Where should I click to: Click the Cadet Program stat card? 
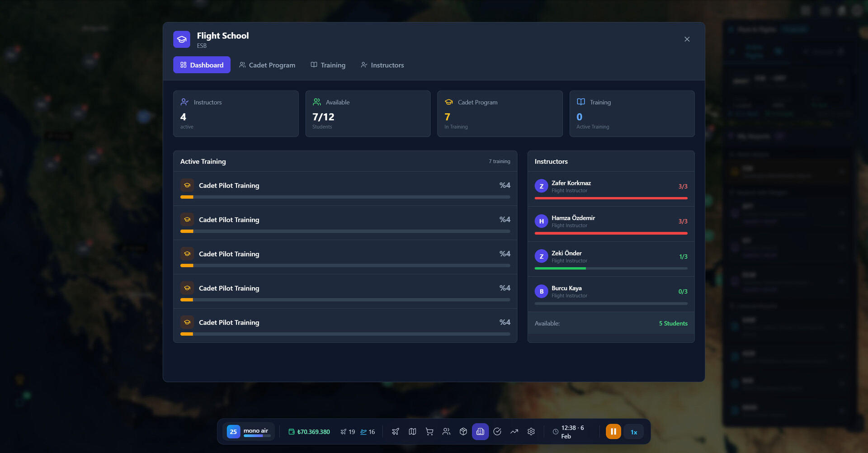(500, 114)
